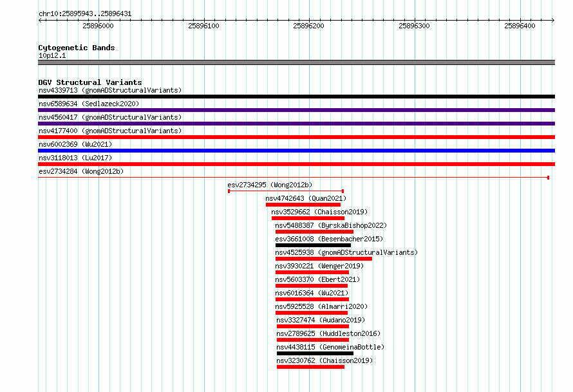The height and width of the screenshot is (392, 573).
Task: Click the thin red span under esv2734295
Action: [x=286, y=191]
